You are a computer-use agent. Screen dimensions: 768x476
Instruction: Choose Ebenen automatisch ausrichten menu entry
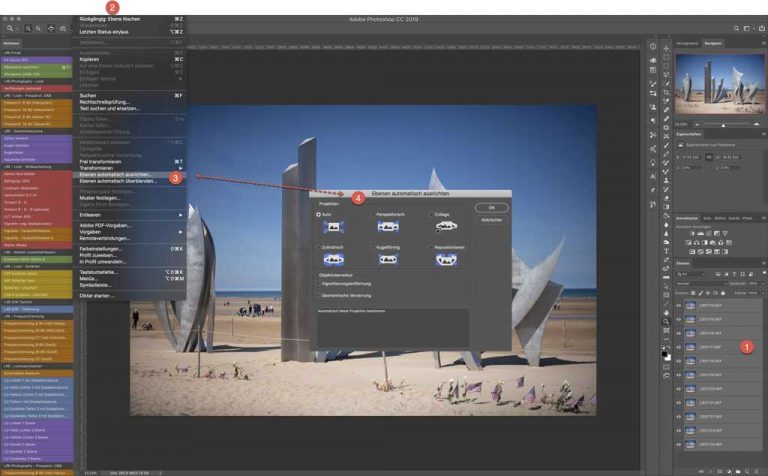click(x=129, y=174)
